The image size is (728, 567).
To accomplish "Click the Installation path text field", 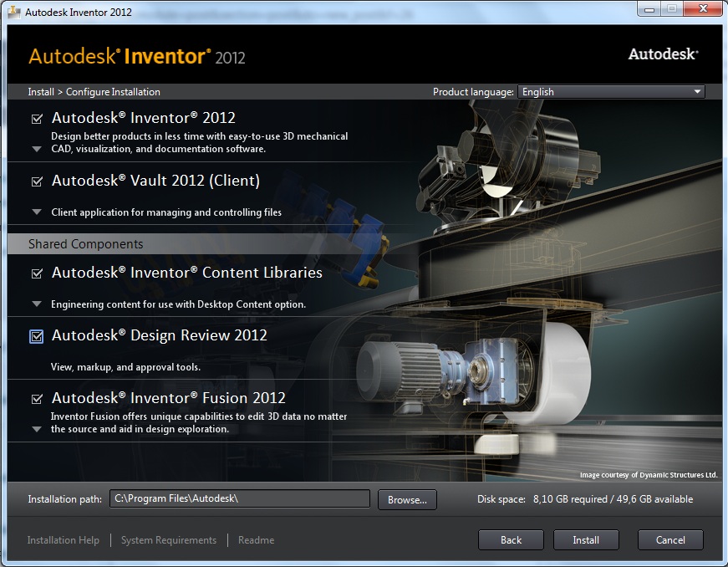I will [x=240, y=498].
